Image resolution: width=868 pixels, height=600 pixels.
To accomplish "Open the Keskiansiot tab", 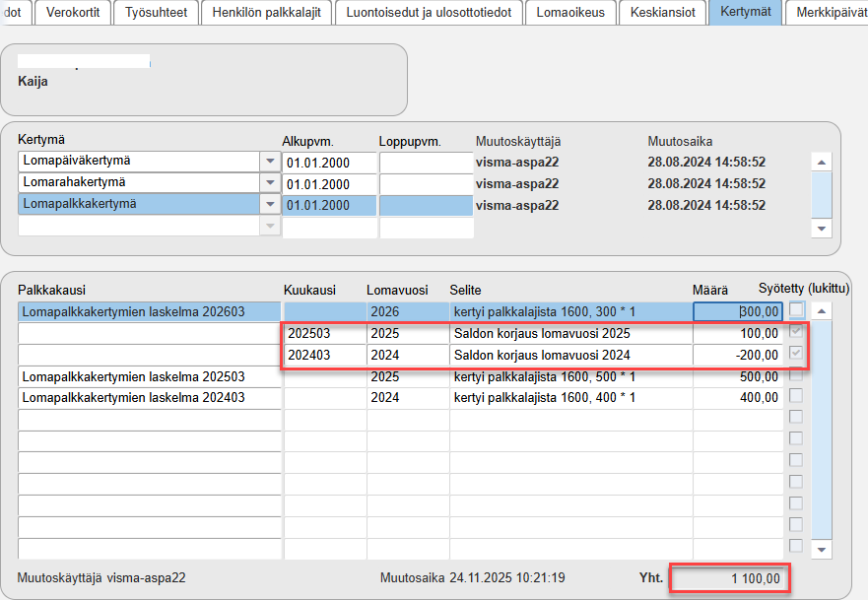I will (663, 12).
